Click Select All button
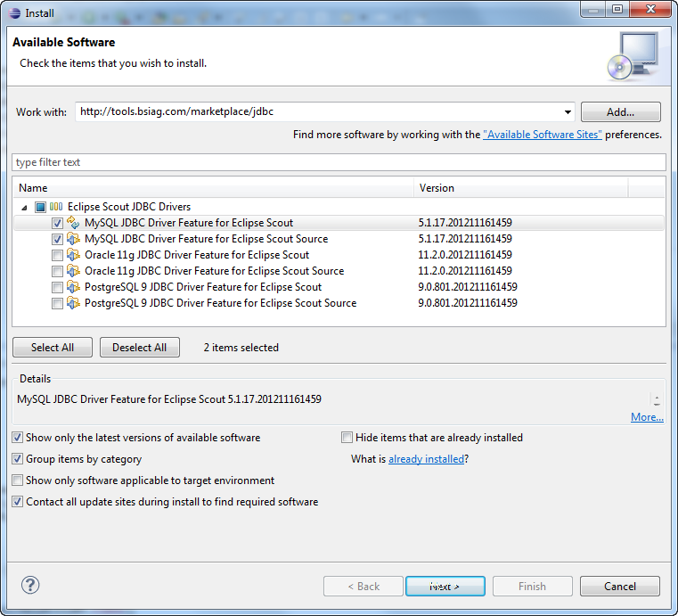Image resolution: width=678 pixels, height=616 pixels. (x=53, y=348)
